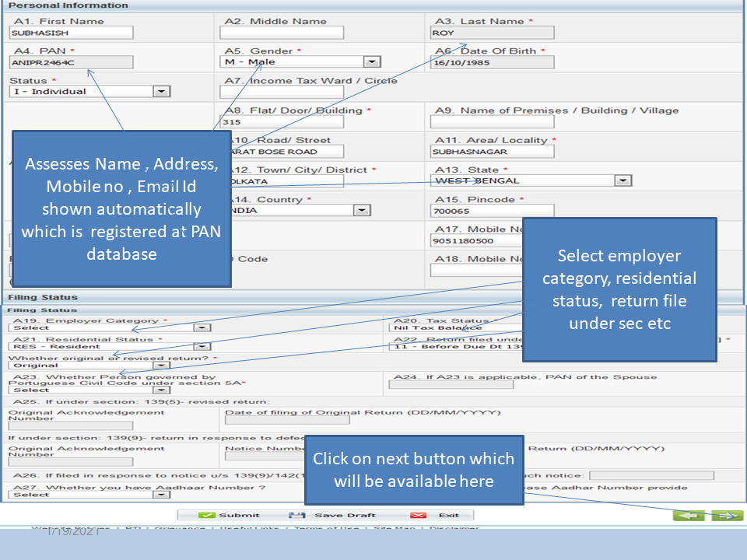Open the A5 Gender dropdown
Image resolution: width=747 pixels, height=560 pixels.
[372, 62]
